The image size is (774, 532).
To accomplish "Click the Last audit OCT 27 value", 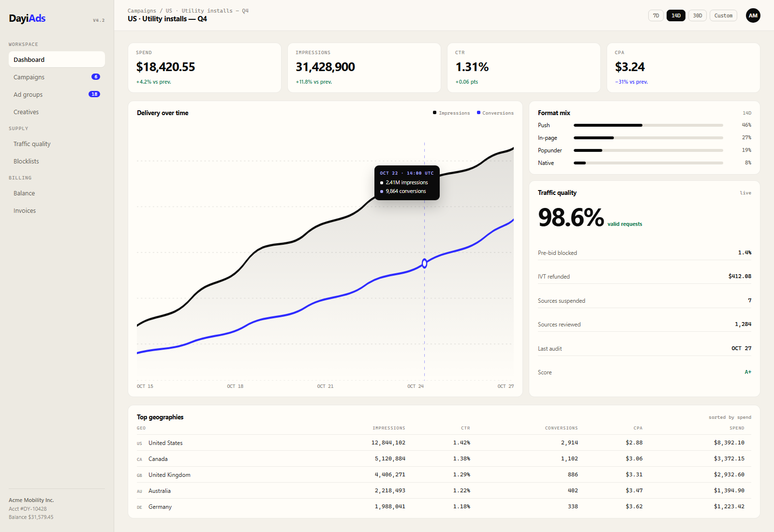I will coord(741,348).
